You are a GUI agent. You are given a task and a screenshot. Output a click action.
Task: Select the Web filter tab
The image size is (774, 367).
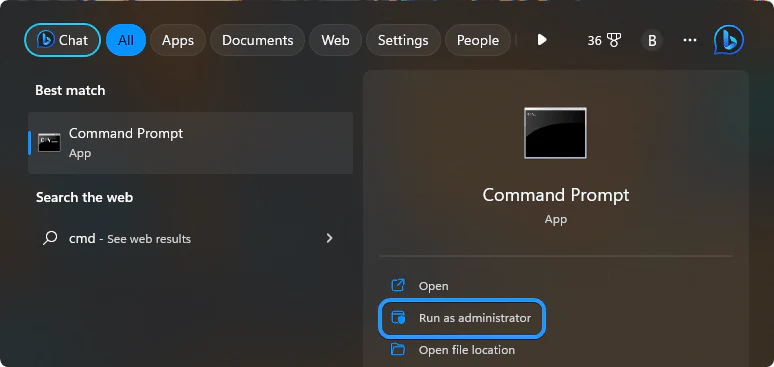[x=336, y=40]
